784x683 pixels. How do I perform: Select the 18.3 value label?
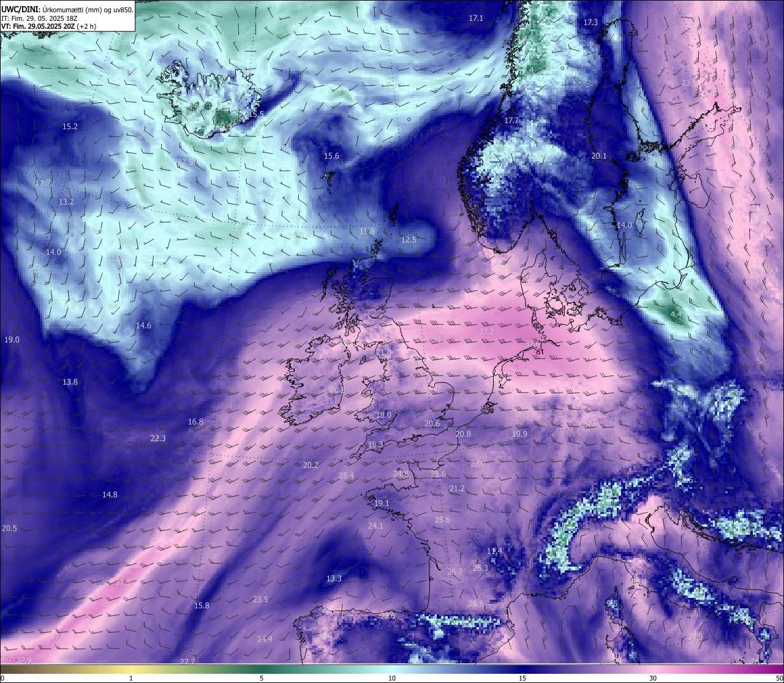click(375, 445)
